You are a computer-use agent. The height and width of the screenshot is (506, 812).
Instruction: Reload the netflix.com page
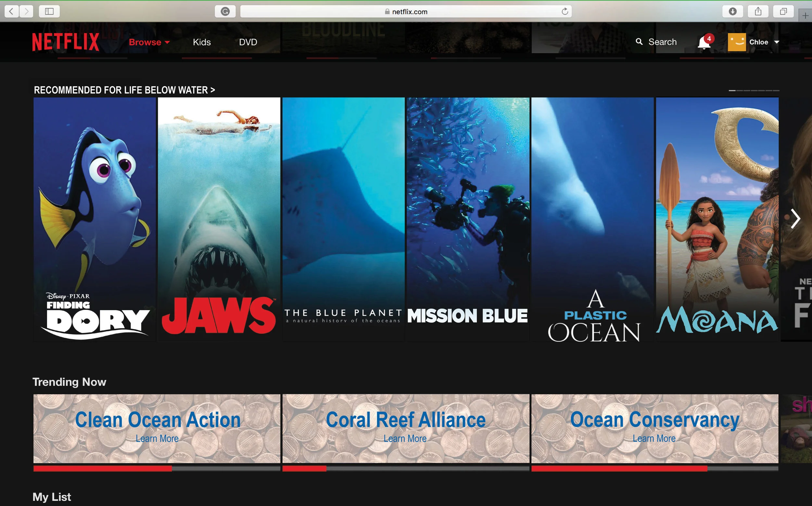(565, 12)
